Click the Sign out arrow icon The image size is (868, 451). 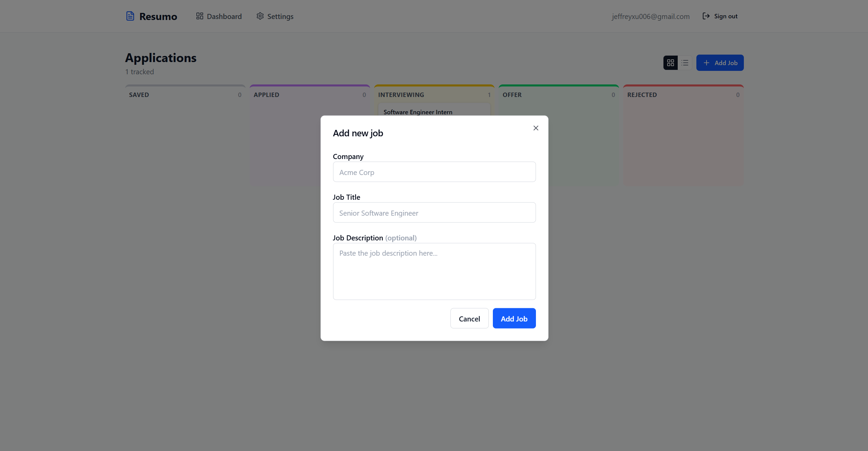(x=706, y=16)
